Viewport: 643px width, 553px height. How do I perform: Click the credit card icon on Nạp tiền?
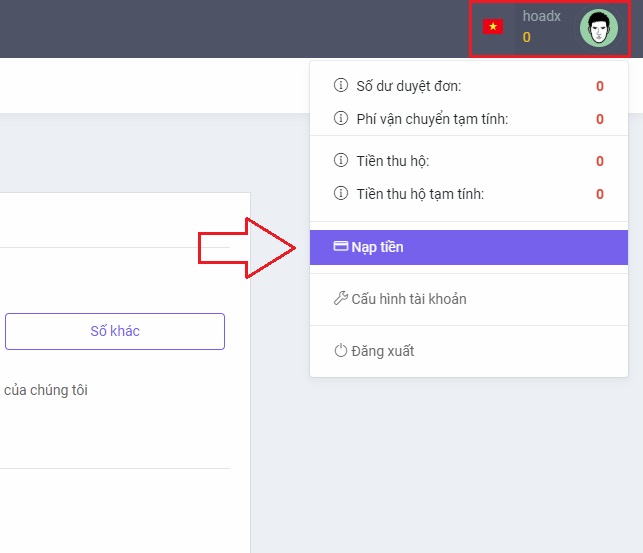(340, 247)
